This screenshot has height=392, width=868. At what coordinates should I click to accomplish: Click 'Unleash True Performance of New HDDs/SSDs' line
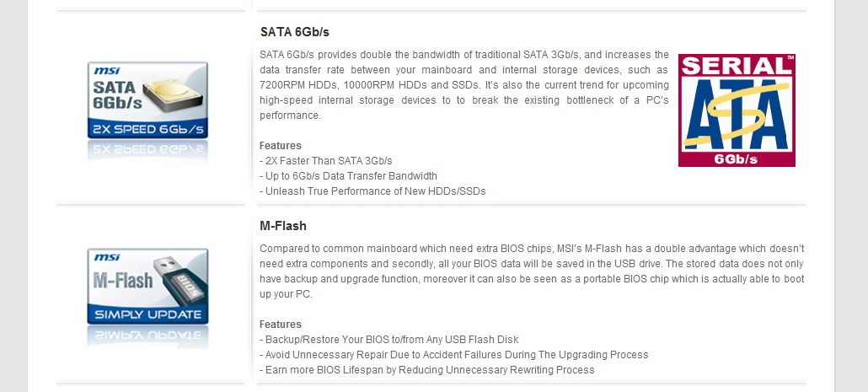pos(372,191)
